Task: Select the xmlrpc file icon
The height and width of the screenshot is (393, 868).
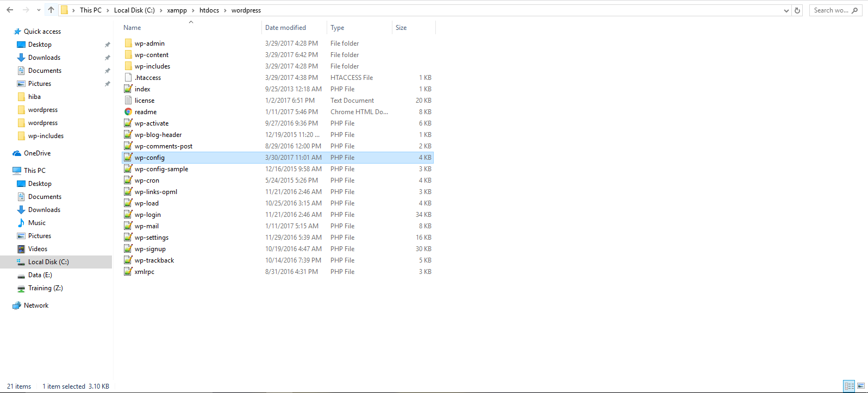Action: 128,271
